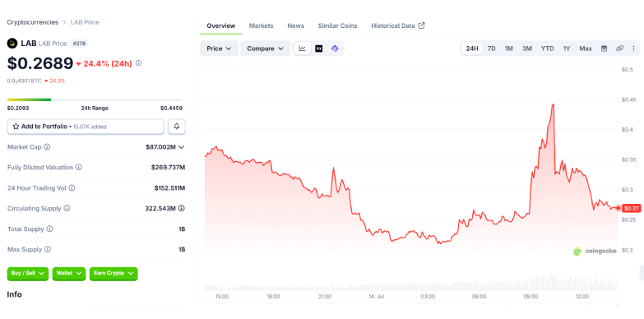Open the calendar date range picker
This screenshot has height=319, width=644.
click(605, 49)
